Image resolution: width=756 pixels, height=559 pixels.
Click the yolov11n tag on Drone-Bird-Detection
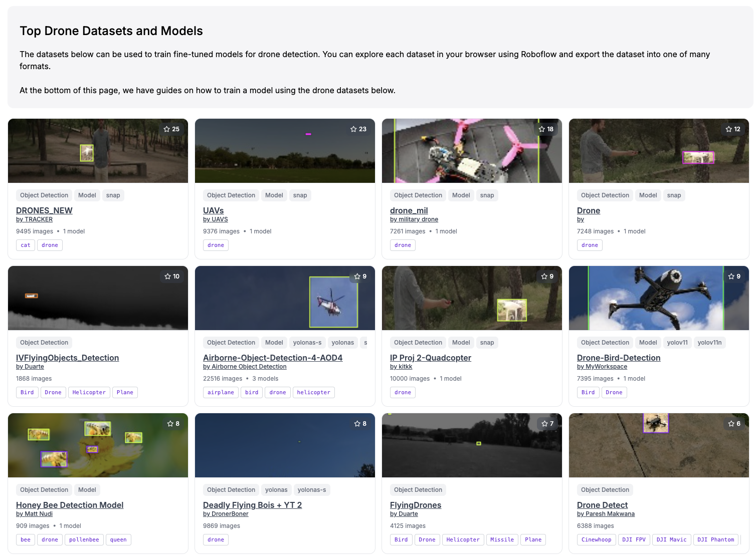point(709,343)
